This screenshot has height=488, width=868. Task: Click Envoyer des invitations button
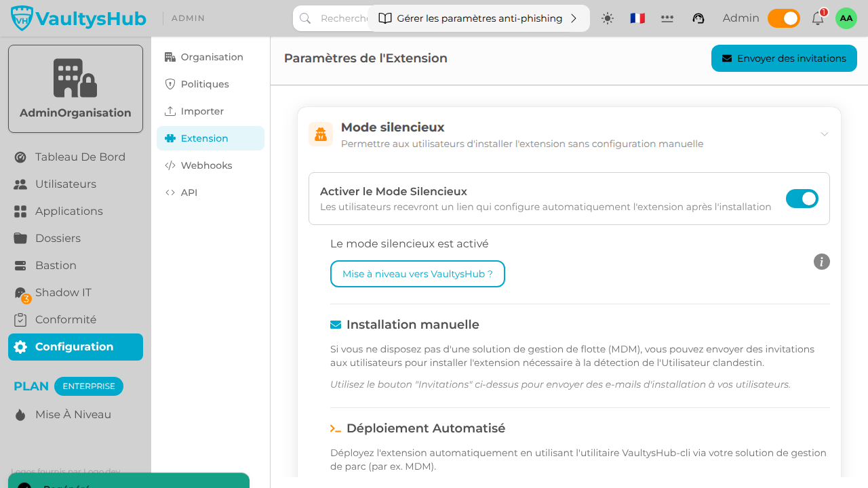point(784,58)
